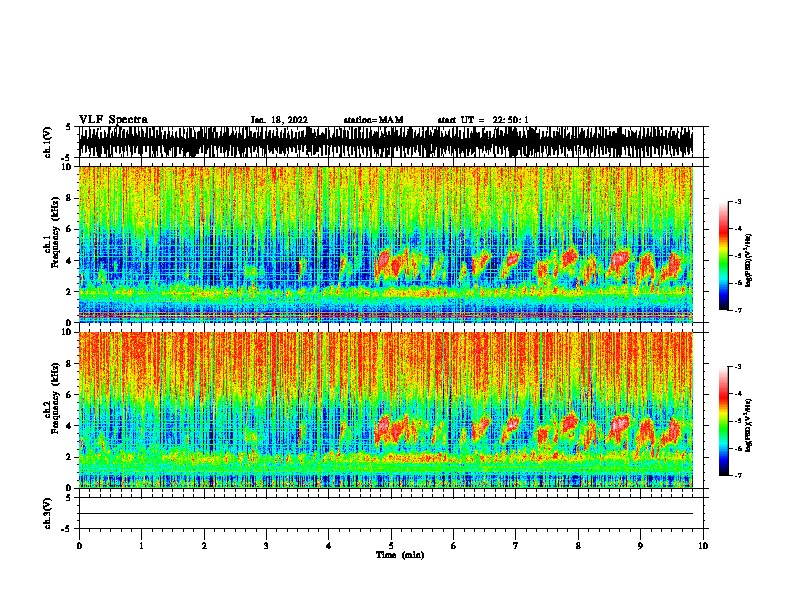
Task: Click the "start UT = 22:50: 1" text
Action: (x=483, y=120)
